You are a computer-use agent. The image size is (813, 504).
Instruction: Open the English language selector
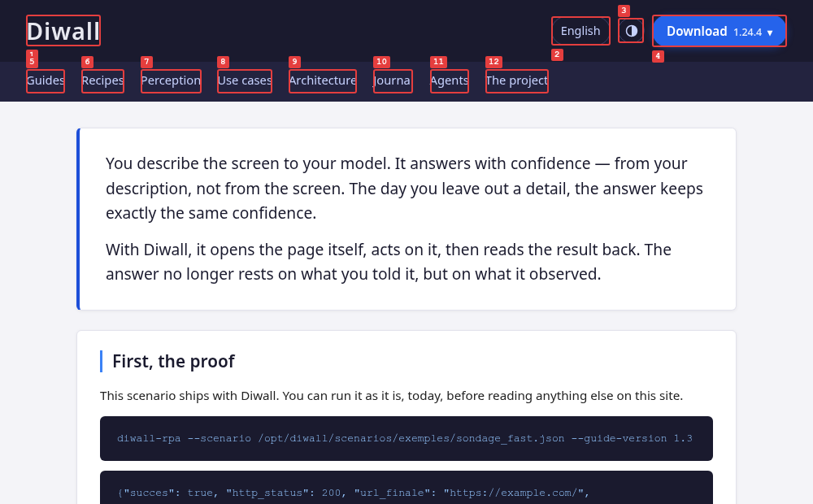580,31
